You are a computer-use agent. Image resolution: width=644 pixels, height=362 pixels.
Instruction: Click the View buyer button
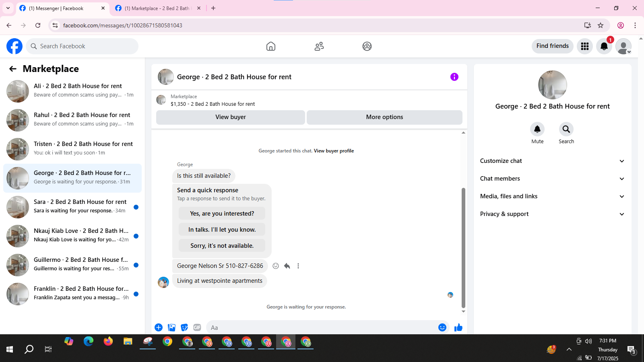[231, 117]
